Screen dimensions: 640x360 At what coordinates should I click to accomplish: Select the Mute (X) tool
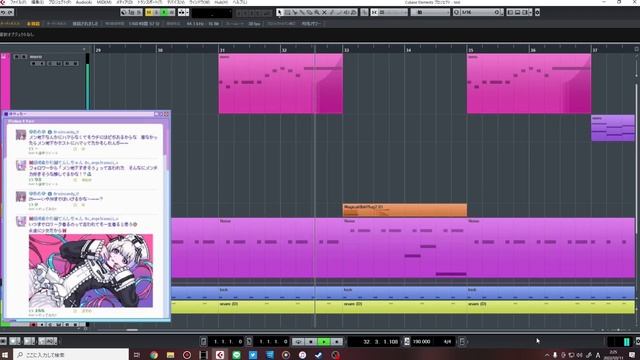coord(324,13)
